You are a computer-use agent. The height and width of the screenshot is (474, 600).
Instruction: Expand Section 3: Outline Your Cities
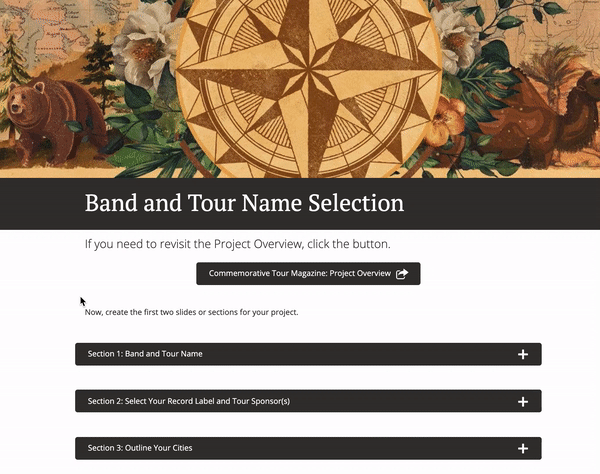(x=308, y=448)
